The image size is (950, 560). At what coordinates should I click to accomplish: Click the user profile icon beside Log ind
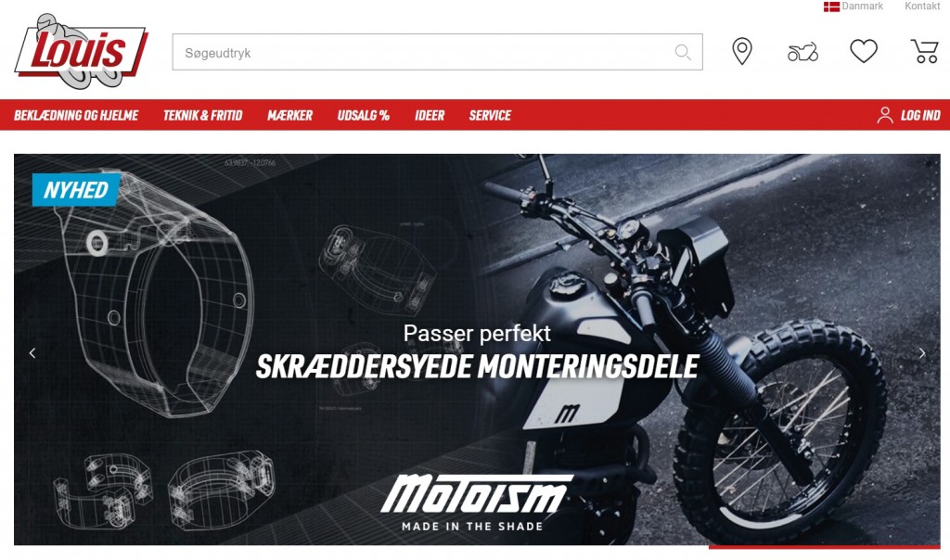(884, 115)
